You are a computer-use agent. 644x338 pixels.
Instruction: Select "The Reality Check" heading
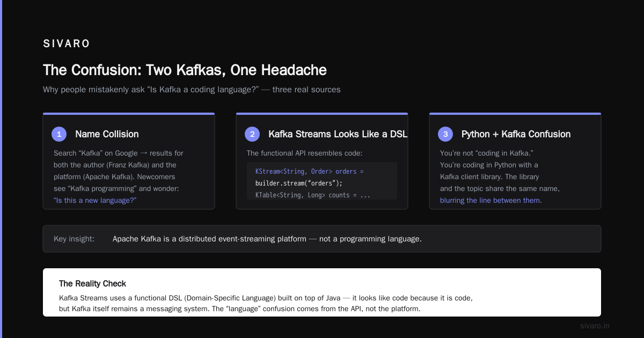[x=92, y=284]
